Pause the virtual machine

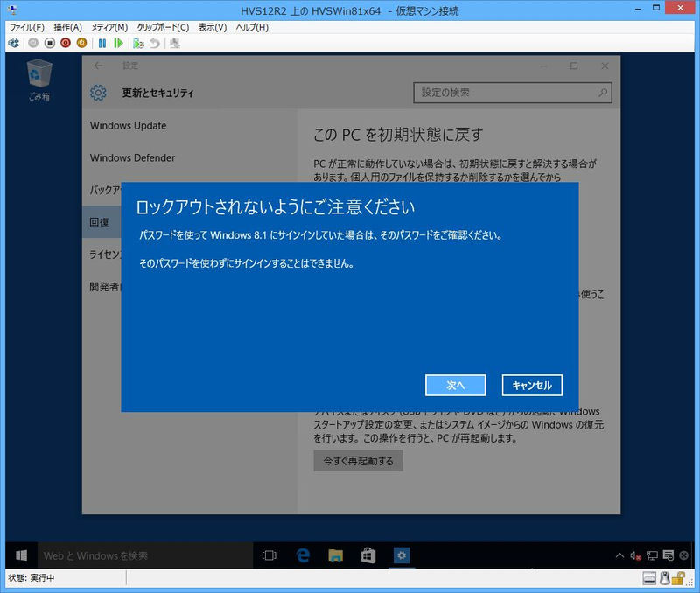(102, 43)
